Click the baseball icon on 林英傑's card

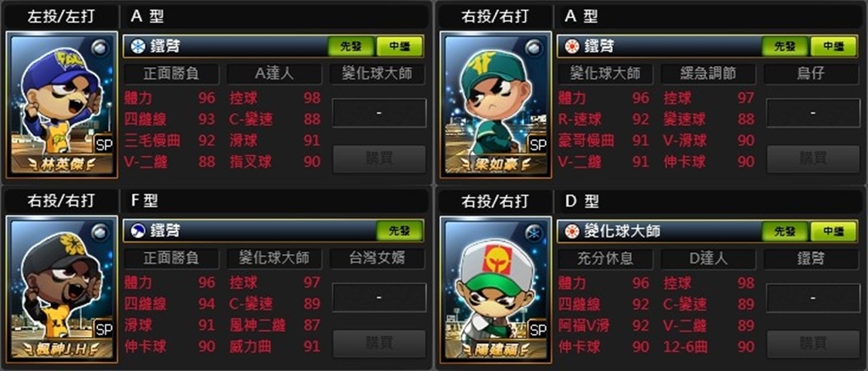[x=100, y=46]
